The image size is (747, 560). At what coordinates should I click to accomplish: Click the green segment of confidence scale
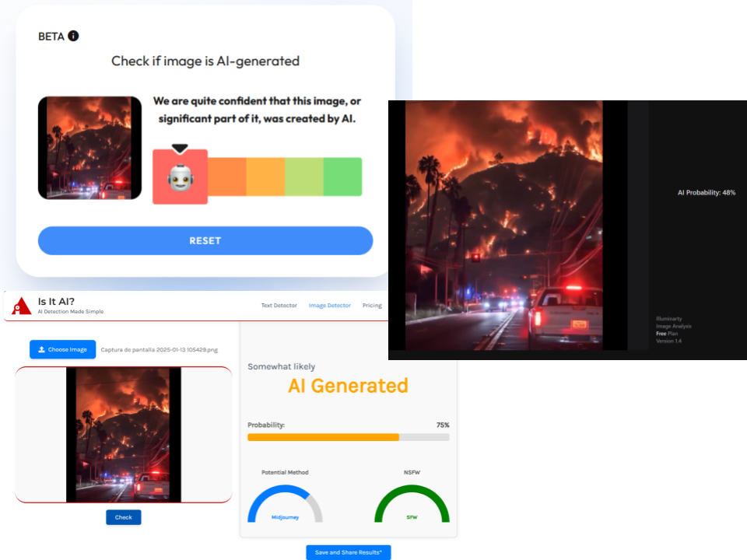(342, 177)
